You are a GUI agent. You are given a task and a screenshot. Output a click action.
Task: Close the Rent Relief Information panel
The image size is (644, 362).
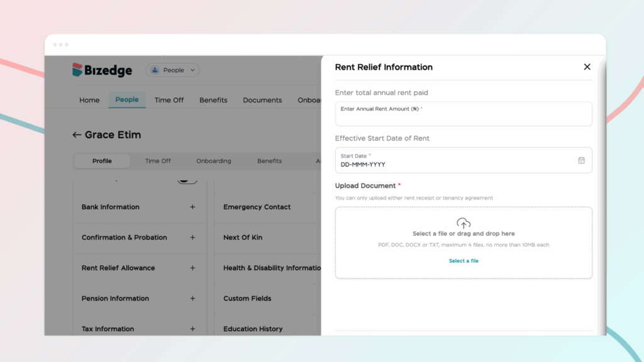(587, 67)
